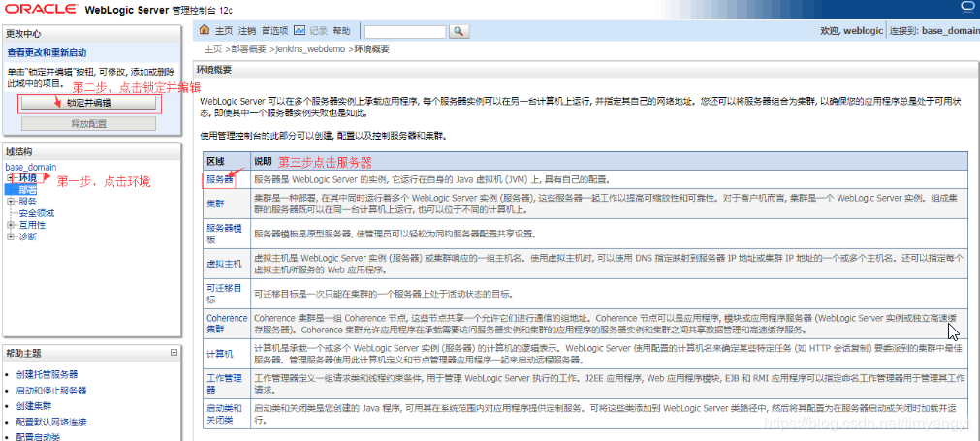
Task: Open the 启动类和关闭类 link
Action: pyautogui.click(x=224, y=413)
